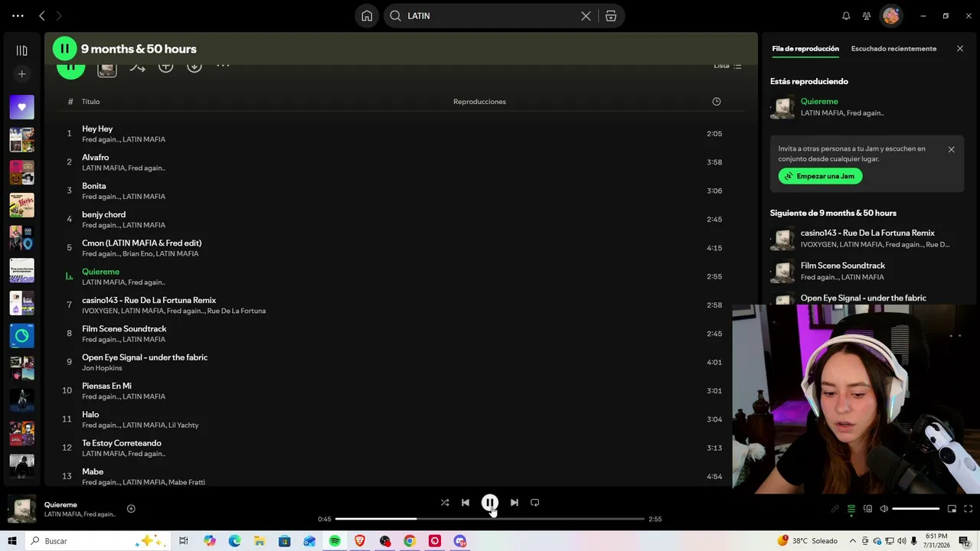
Task: Mute the Spotify volume
Action: coord(884,509)
